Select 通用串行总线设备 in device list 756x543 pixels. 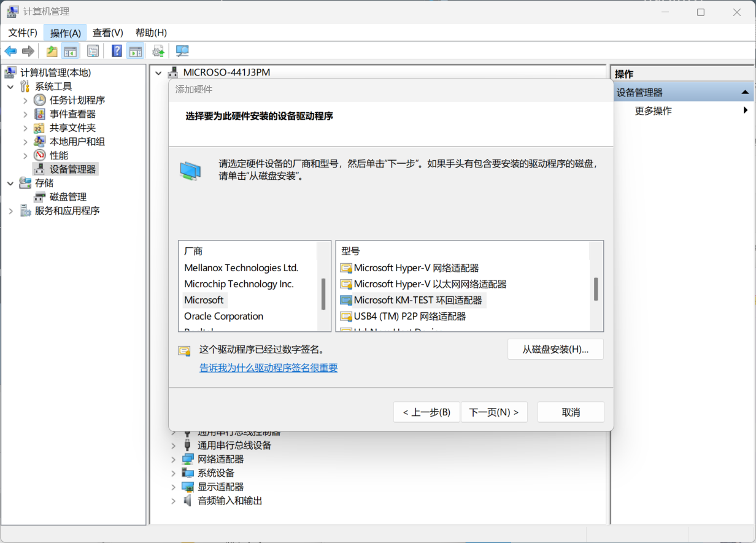pos(234,445)
